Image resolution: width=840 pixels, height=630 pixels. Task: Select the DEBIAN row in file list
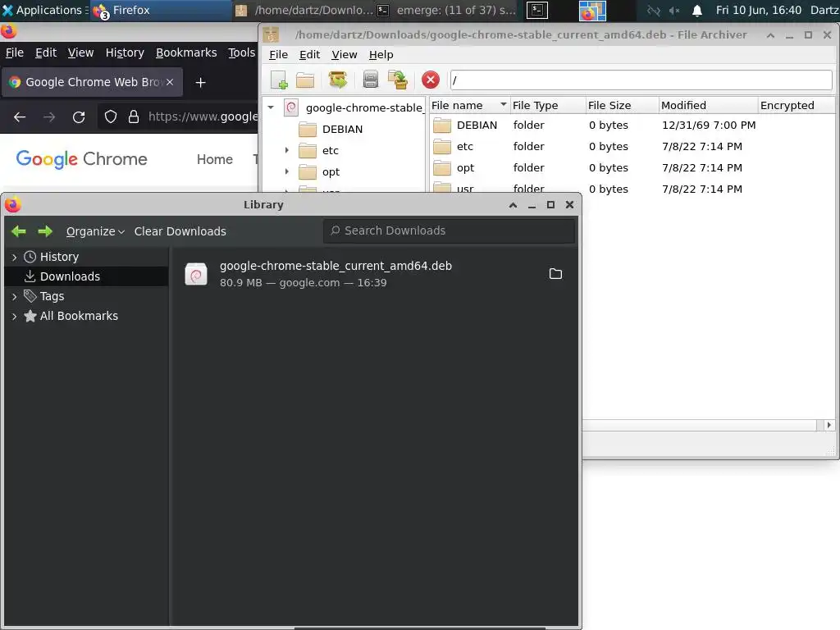632,125
